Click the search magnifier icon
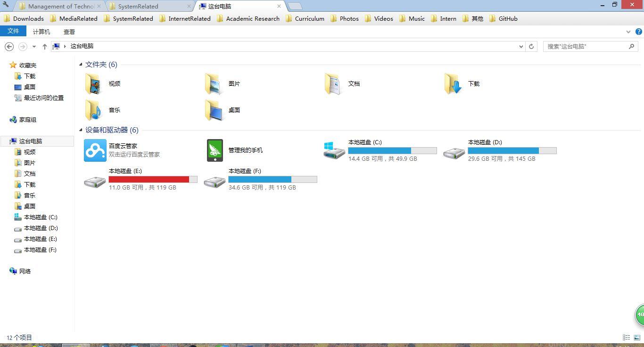The image size is (644, 347). (632, 46)
